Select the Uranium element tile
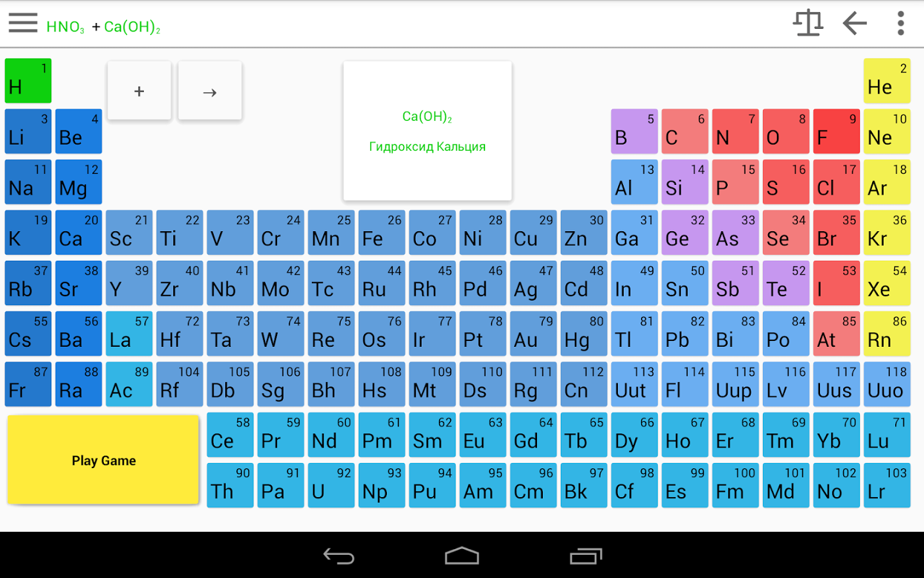924x578 pixels. [331, 486]
